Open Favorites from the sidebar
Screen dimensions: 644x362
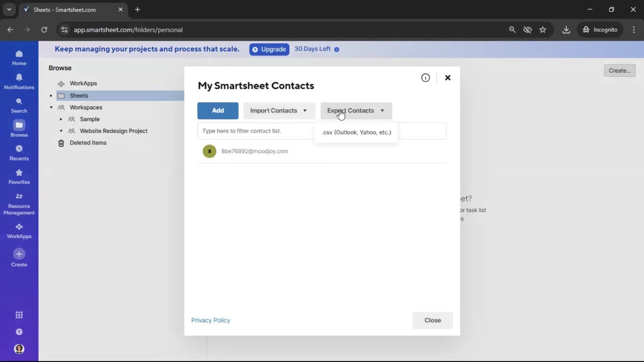point(19,177)
